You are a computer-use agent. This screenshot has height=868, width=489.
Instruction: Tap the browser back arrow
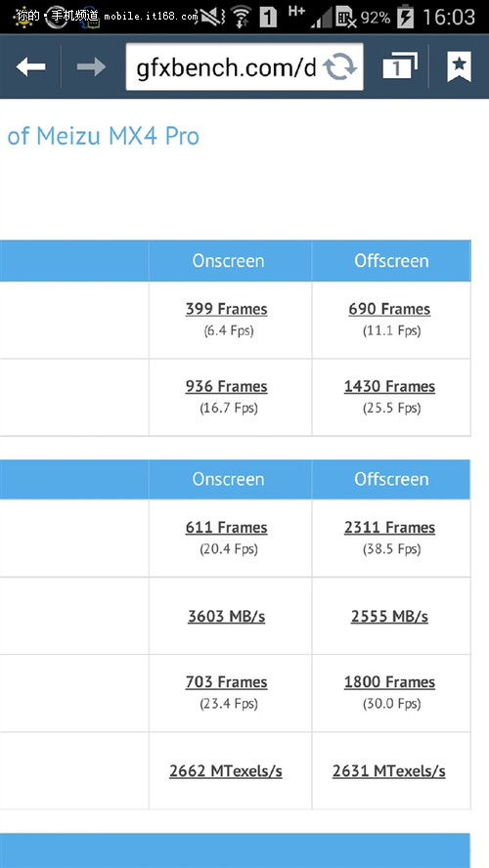coord(30,67)
